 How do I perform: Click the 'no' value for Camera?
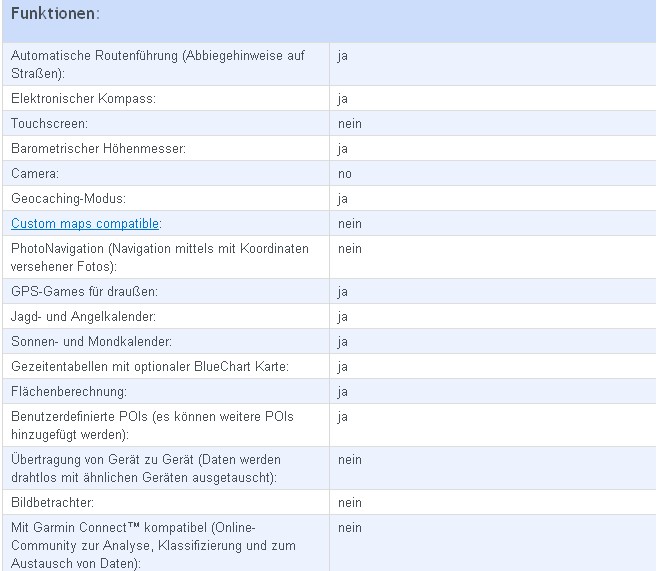(x=345, y=174)
